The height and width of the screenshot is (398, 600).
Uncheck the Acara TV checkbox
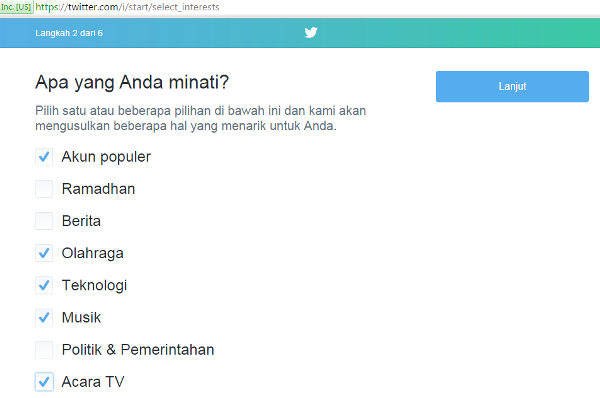click(x=44, y=382)
